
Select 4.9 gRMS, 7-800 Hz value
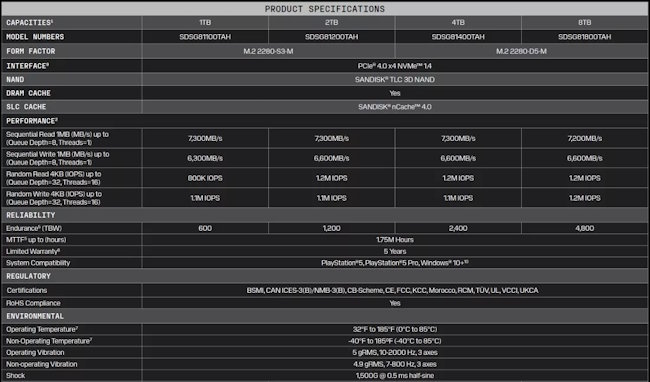pyautogui.click(x=395, y=364)
